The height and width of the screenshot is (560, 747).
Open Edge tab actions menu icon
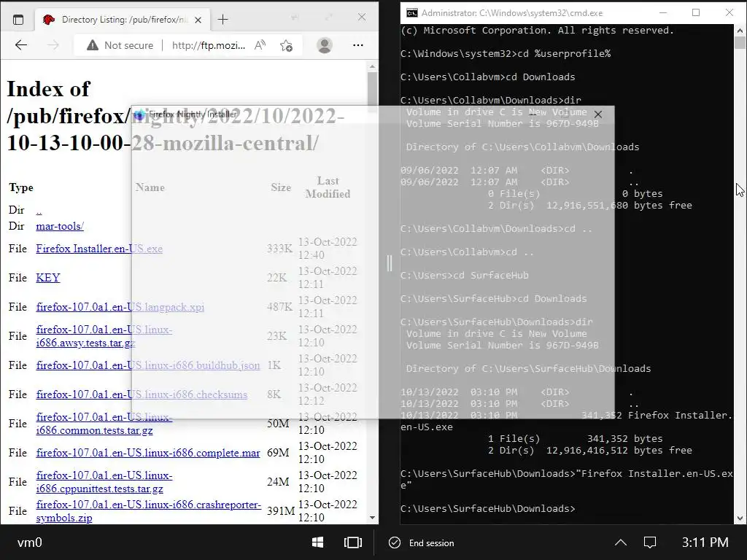(x=18, y=20)
